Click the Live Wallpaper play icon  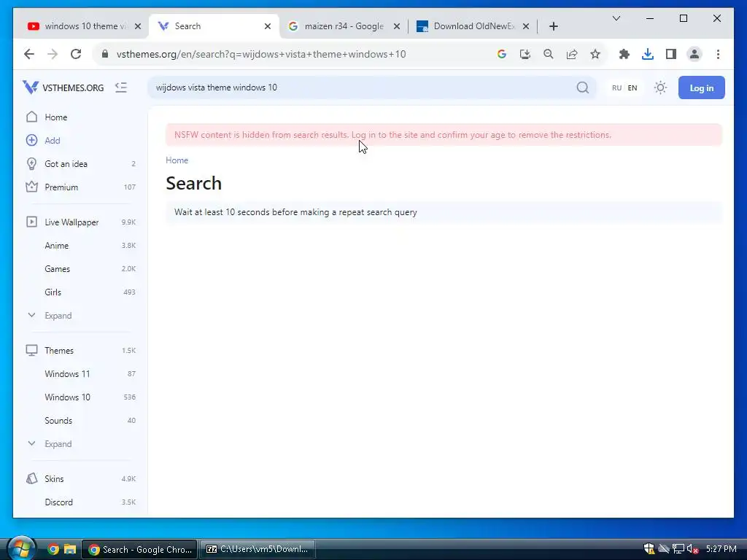tap(31, 222)
